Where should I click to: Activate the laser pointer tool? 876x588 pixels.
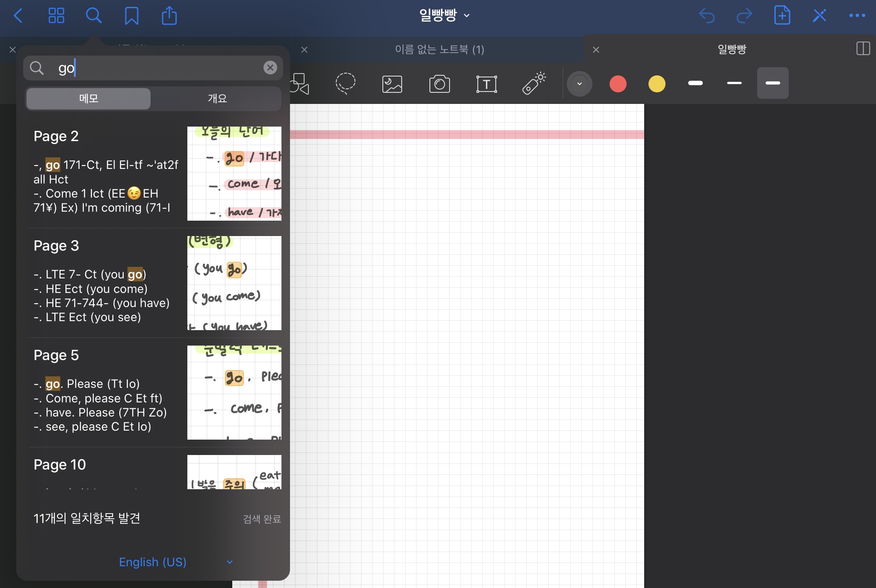click(534, 83)
